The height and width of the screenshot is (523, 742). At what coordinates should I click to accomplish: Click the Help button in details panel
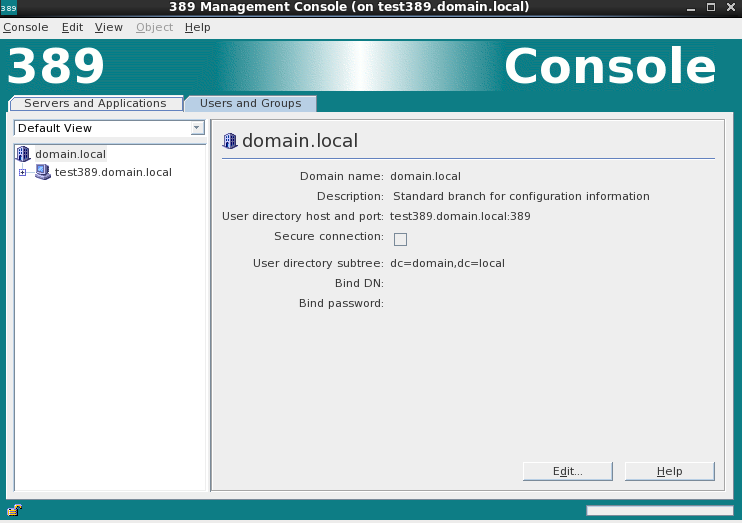coord(670,471)
